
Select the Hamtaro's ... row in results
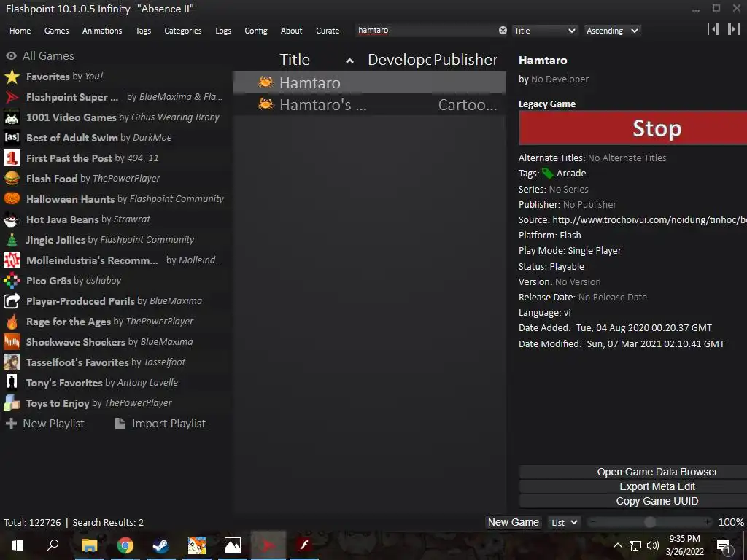370,104
